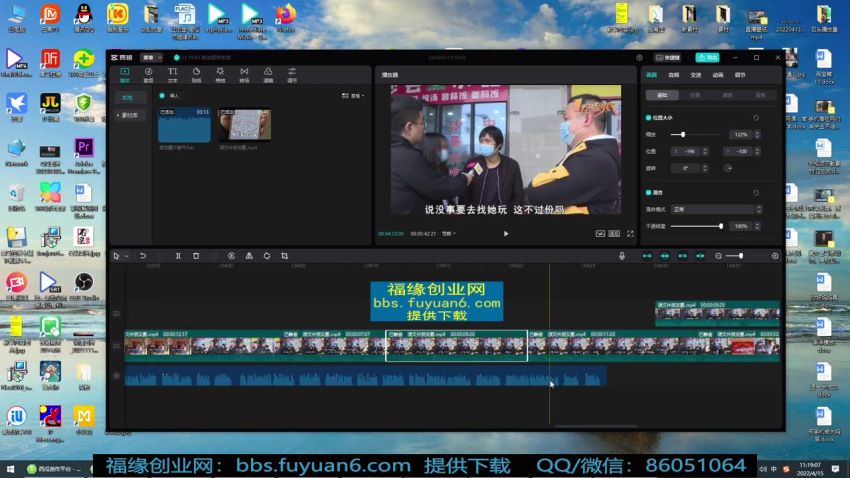Click the green 导出 Export button
This screenshot has height=478, width=850.
point(707,57)
